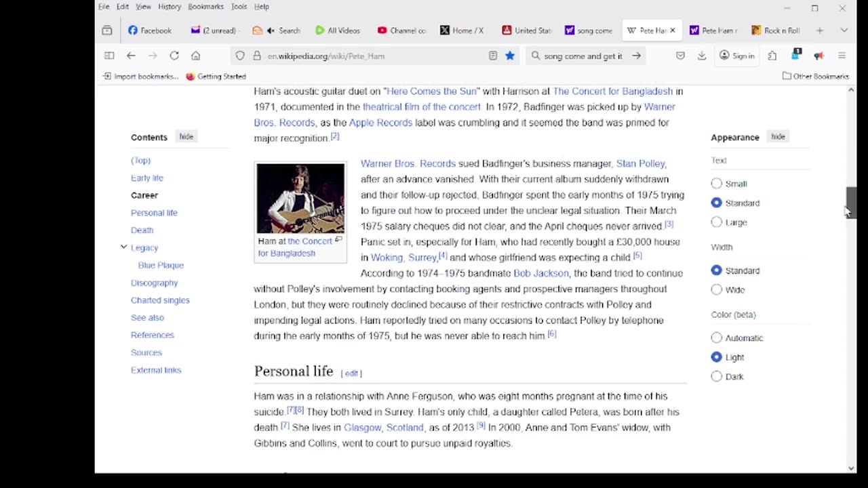Image resolution: width=868 pixels, height=488 pixels.
Task: Select Standard page width
Action: (x=717, y=270)
